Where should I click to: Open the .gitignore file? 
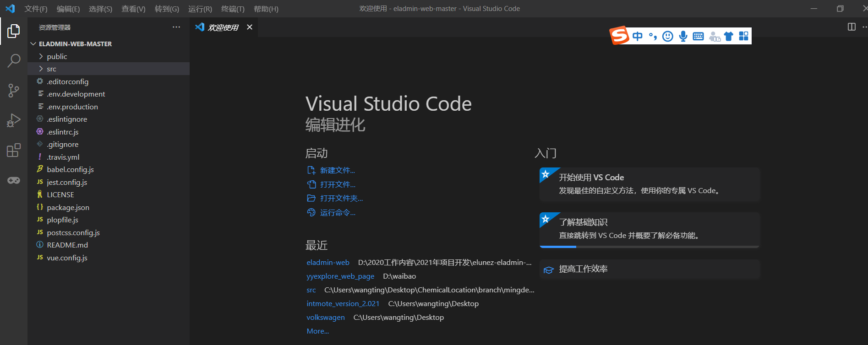[109, 144]
